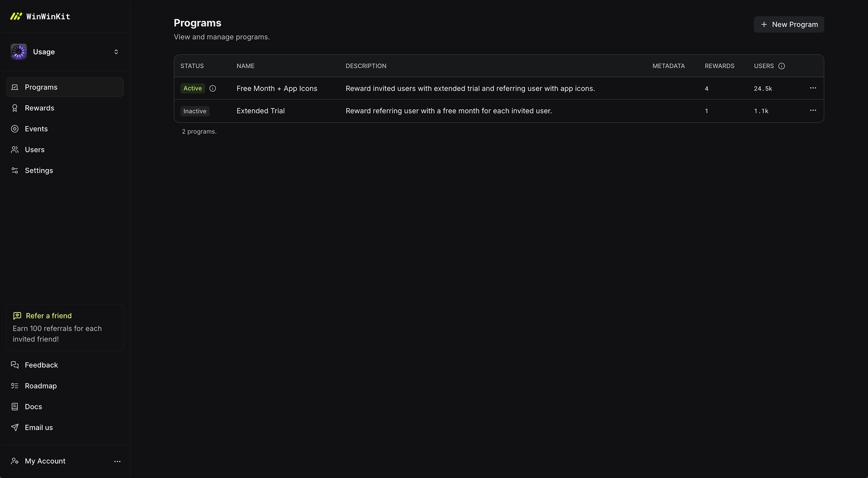Click the WinWinKit logo icon
This screenshot has height=478, width=868.
click(16, 16)
